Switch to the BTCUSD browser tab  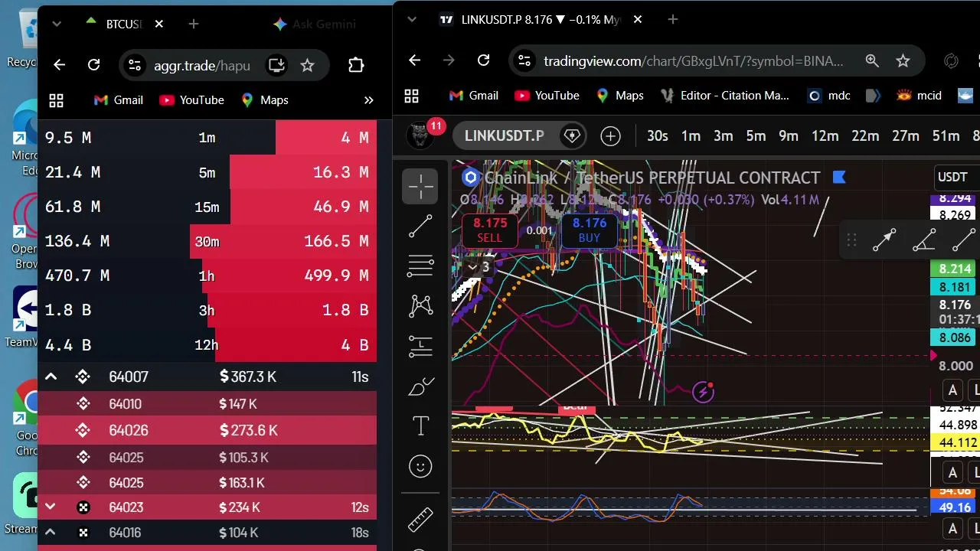tap(122, 24)
